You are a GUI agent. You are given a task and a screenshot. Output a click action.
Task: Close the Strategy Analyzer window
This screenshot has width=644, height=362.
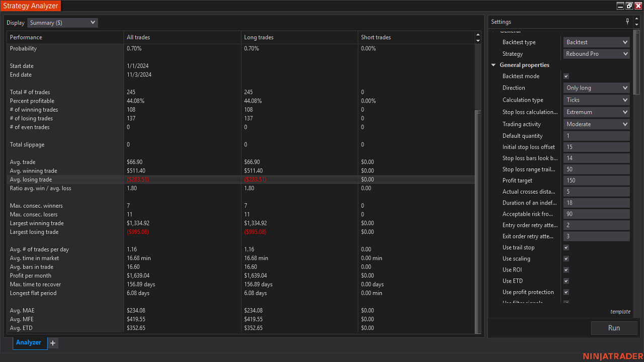point(638,6)
